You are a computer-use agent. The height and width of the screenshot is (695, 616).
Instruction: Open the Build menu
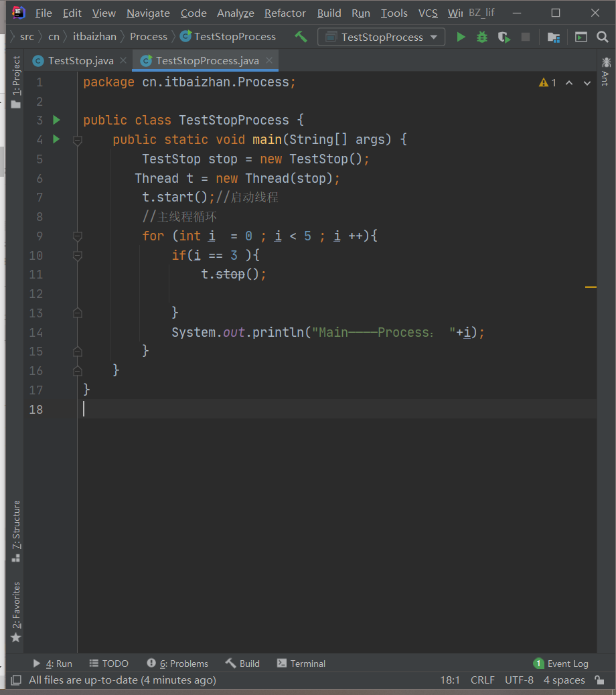click(329, 13)
